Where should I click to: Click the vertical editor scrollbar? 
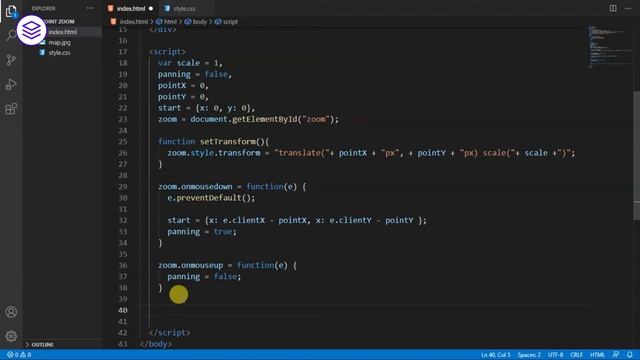coord(636,155)
